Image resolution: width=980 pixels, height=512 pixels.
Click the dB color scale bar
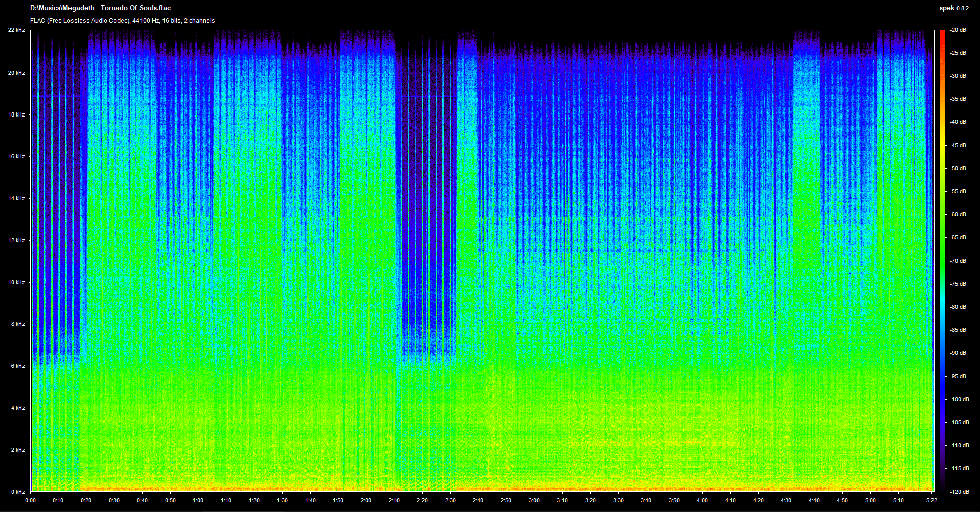943,261
